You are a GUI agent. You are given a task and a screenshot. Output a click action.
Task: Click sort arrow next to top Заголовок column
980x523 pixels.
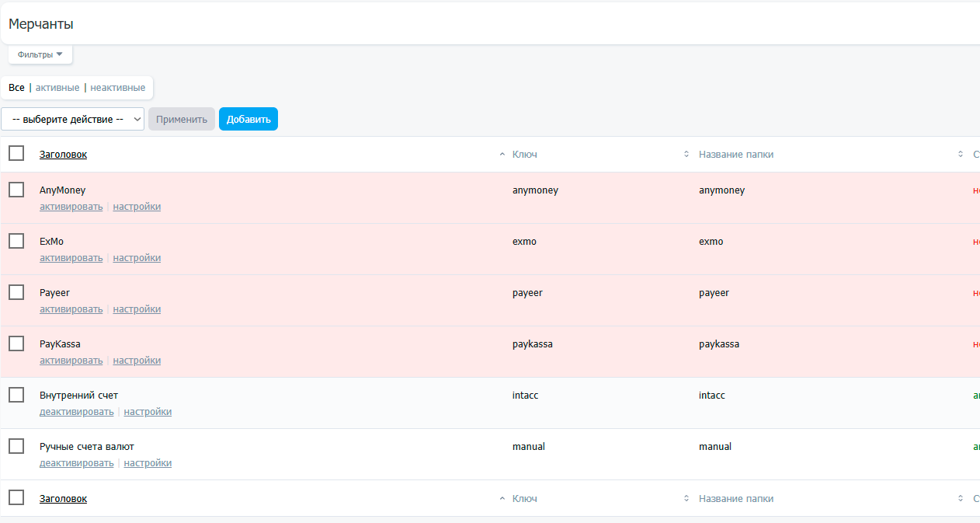pyautogui.click(x=502, y=155)
